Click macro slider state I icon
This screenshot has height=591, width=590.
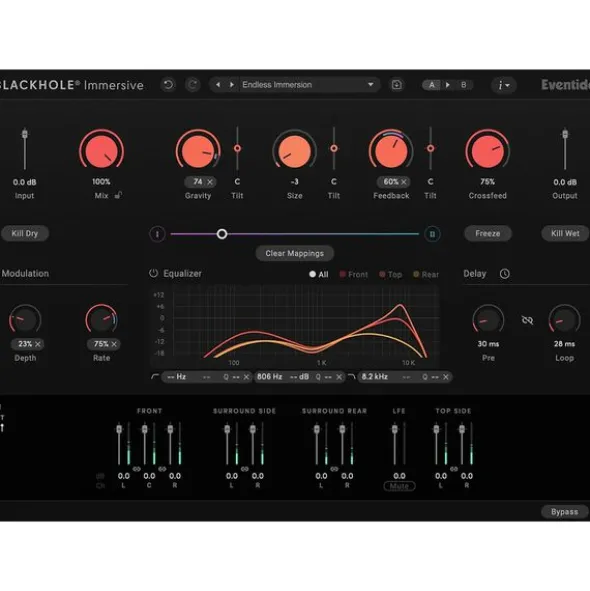[157, 234]
